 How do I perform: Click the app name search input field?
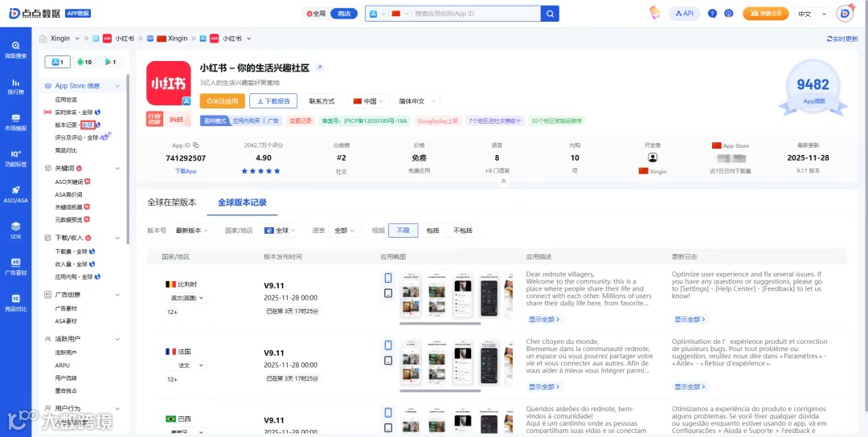point(476,14)
